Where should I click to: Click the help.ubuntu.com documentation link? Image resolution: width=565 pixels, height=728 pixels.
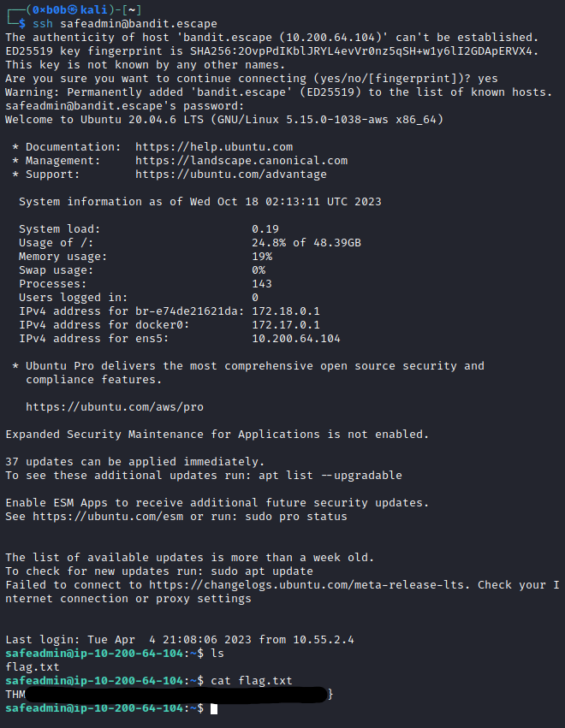[214, 147]
